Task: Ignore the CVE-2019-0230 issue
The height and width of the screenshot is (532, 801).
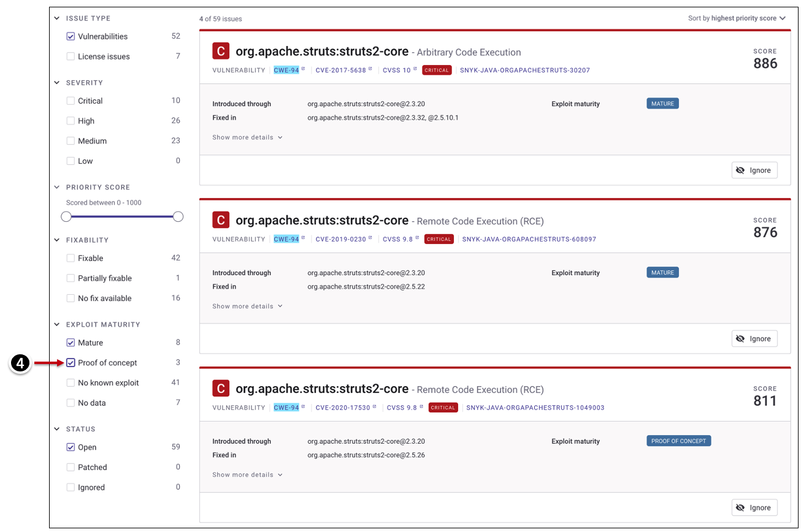Action: [754, 339]
